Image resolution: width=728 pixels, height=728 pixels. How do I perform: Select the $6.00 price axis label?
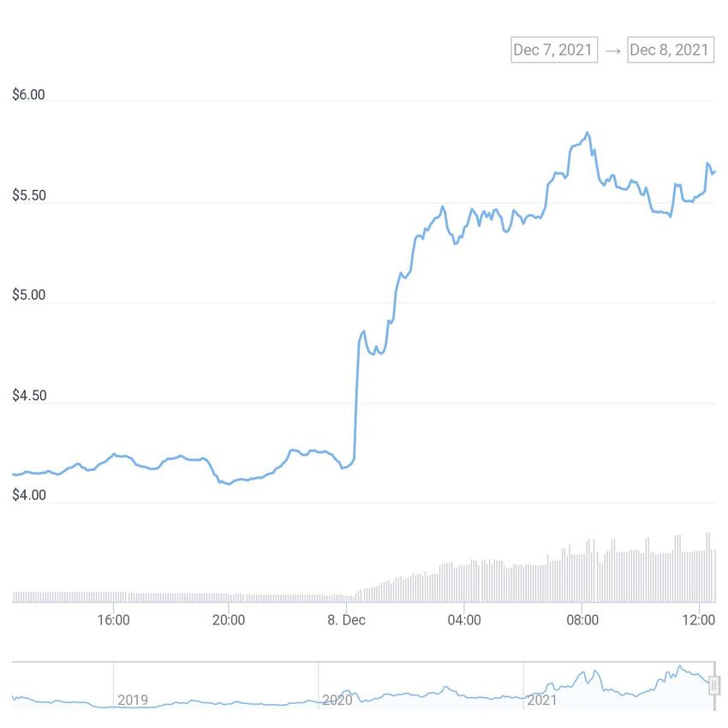click(x=27, y=94)
